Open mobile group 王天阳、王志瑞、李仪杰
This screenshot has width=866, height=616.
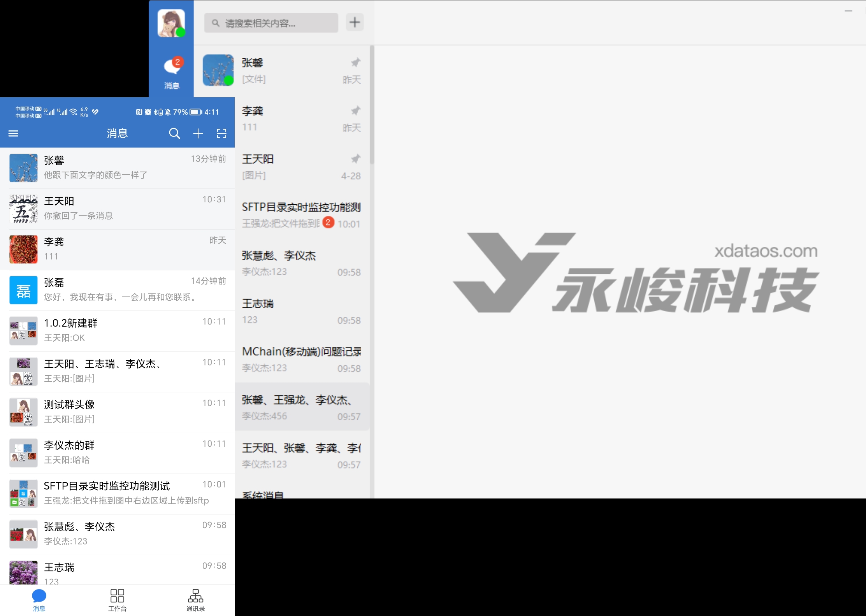click(117, 372)
